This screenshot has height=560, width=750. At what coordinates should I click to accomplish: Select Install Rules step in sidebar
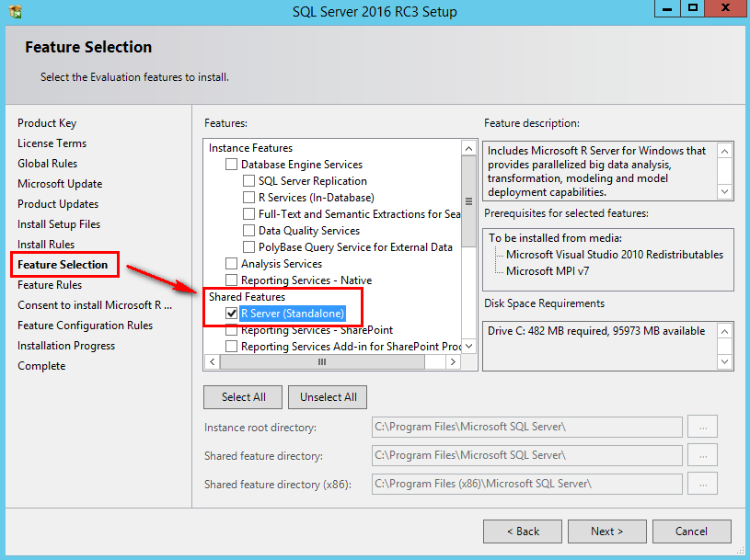click(46, 245)
